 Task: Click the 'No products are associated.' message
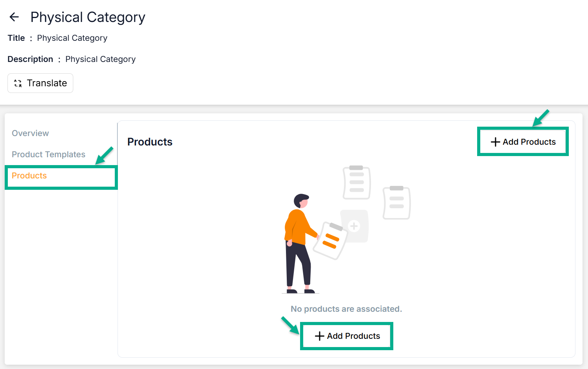pos(346,309)
